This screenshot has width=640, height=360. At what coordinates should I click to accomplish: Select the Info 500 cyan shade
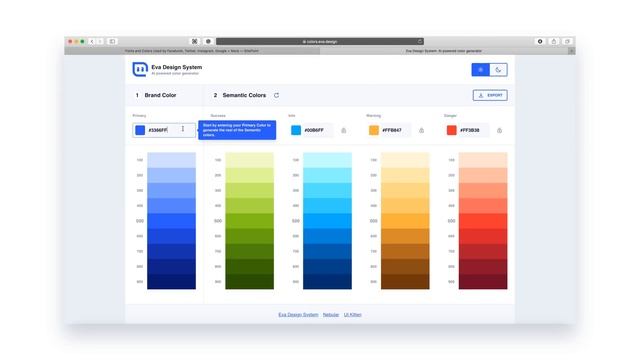(x=327, y=221)
